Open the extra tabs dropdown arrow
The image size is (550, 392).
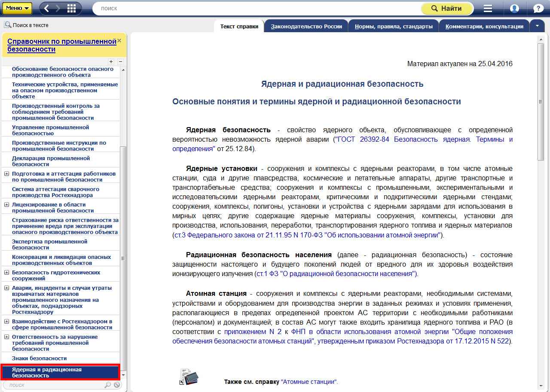pyautogui.click(x=537, y=26)
